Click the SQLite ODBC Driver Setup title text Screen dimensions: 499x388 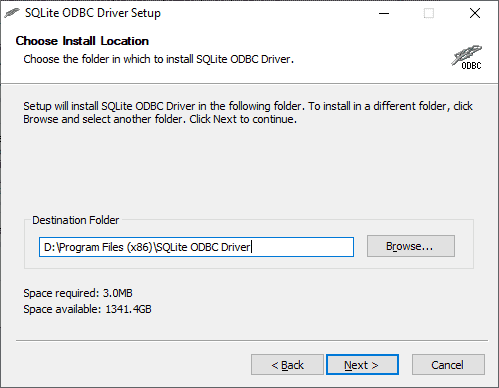93,13
